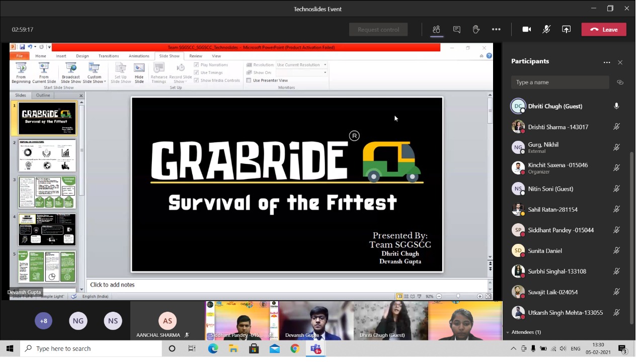Open the meeting chat icon
The height and width of the screenshot is (362, 644).
tap(456, 30)
